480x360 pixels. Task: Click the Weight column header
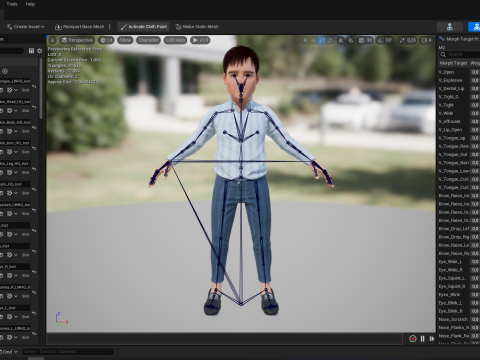click(x=475, y=63)
